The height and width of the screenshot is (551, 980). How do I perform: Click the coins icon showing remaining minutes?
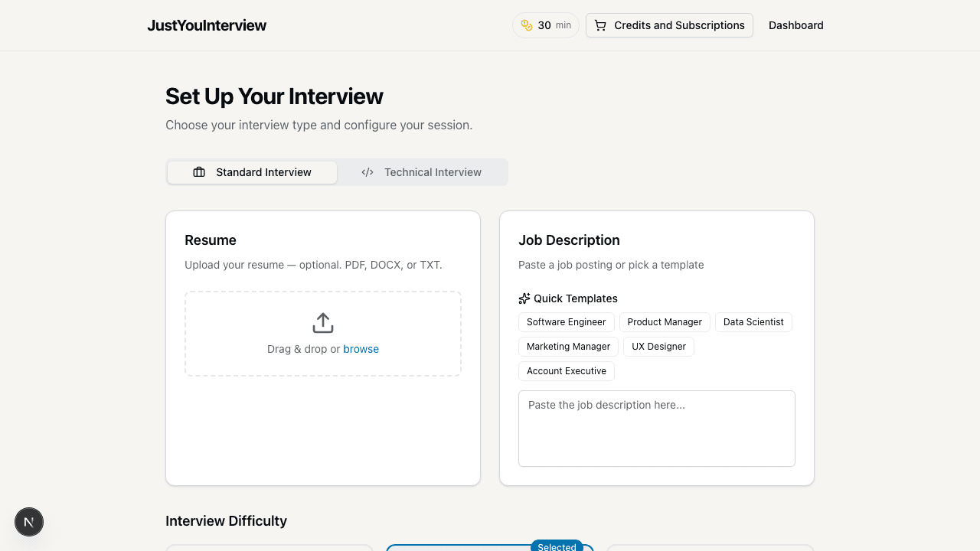pos(527,25)
